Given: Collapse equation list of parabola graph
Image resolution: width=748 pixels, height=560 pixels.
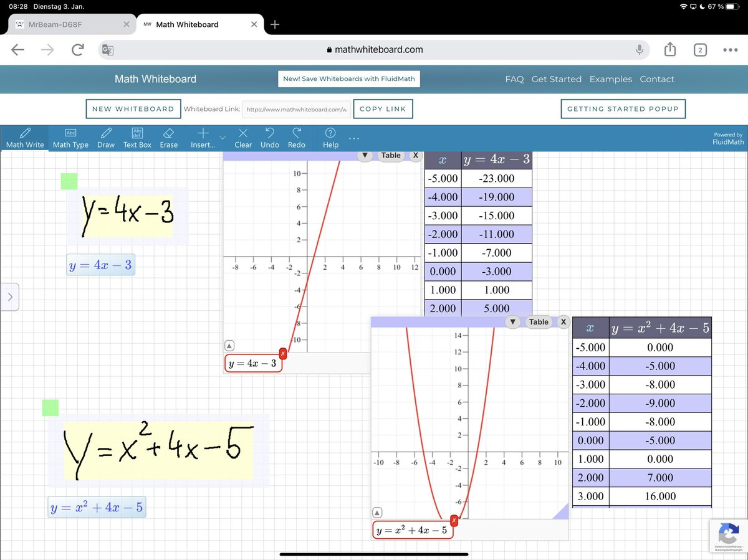Looking at the screenshot, I should coord(376,513).
